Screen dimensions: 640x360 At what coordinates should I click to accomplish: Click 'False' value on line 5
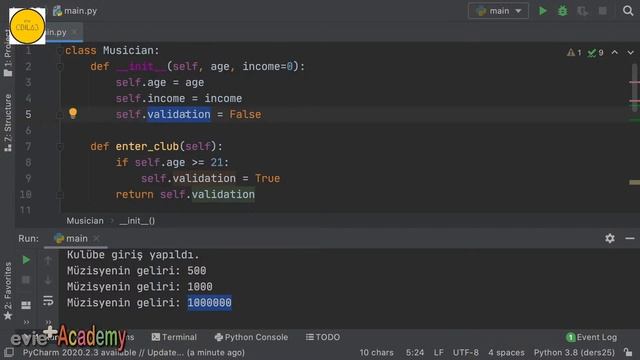245,114
